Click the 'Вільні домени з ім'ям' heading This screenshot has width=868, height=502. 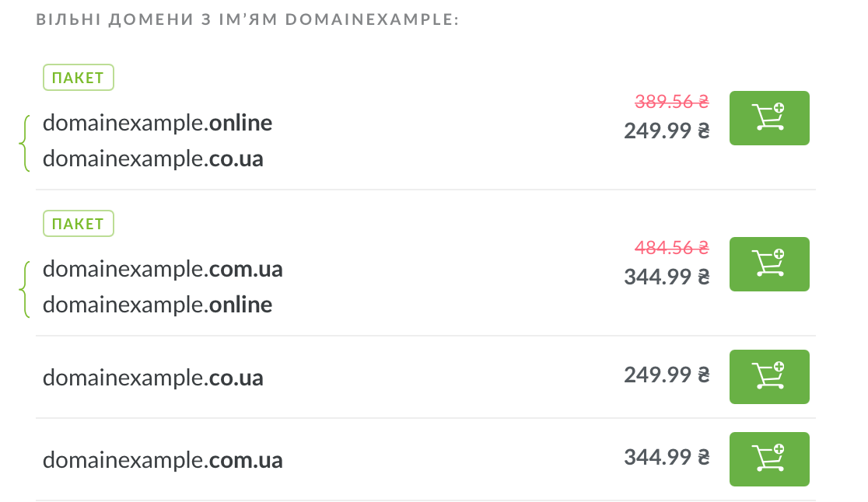[247, 19]
